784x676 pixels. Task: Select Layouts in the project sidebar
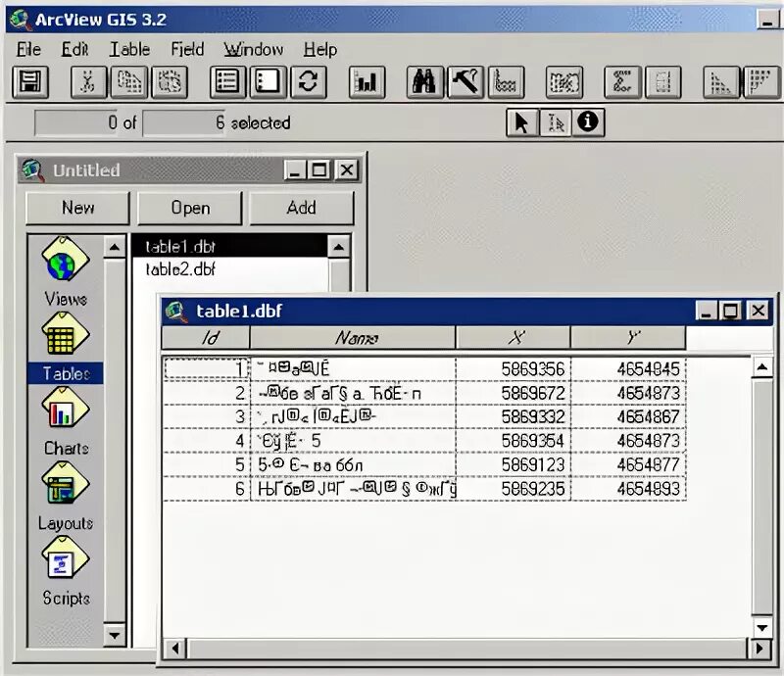pyautogui.click(x=66, y=497)
